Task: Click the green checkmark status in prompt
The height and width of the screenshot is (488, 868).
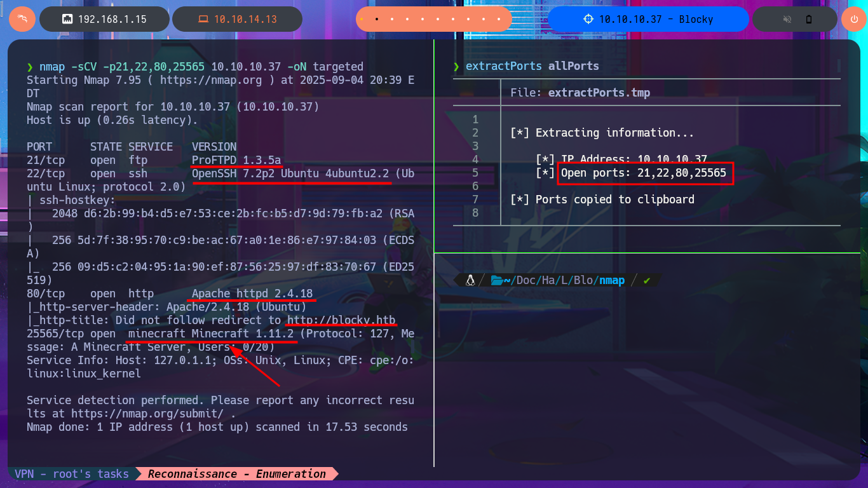Action: 647,280
